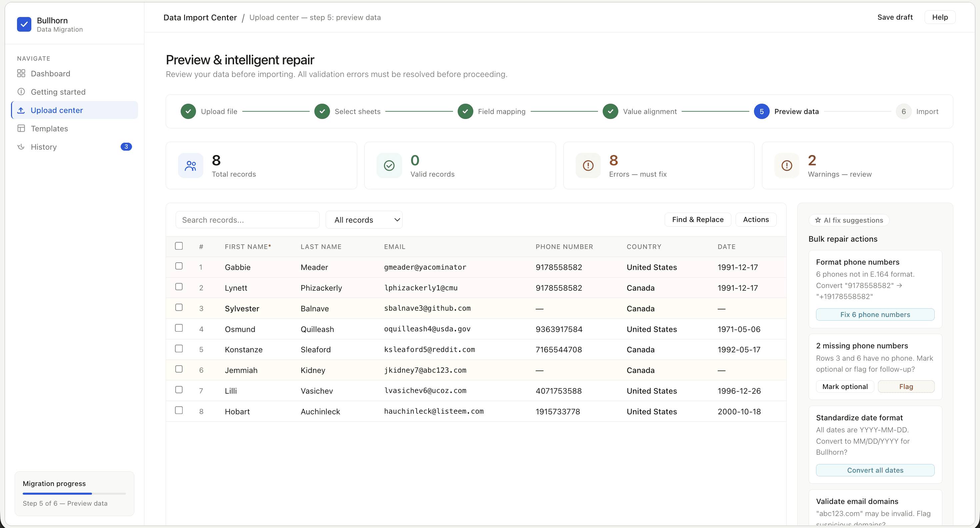Sort by FIRST NAME column header
Screen dimensions: 980x528
[x=248, y=247]
